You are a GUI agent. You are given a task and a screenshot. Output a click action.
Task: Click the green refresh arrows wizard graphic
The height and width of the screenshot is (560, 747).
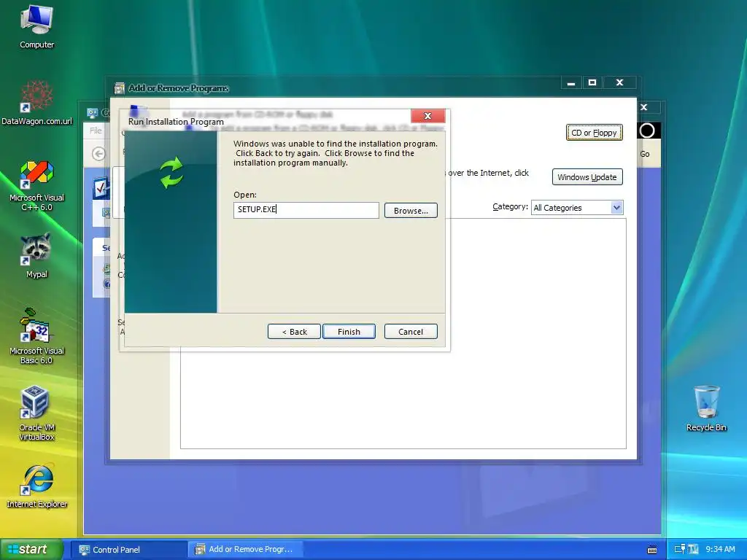(x=171, y=172)
